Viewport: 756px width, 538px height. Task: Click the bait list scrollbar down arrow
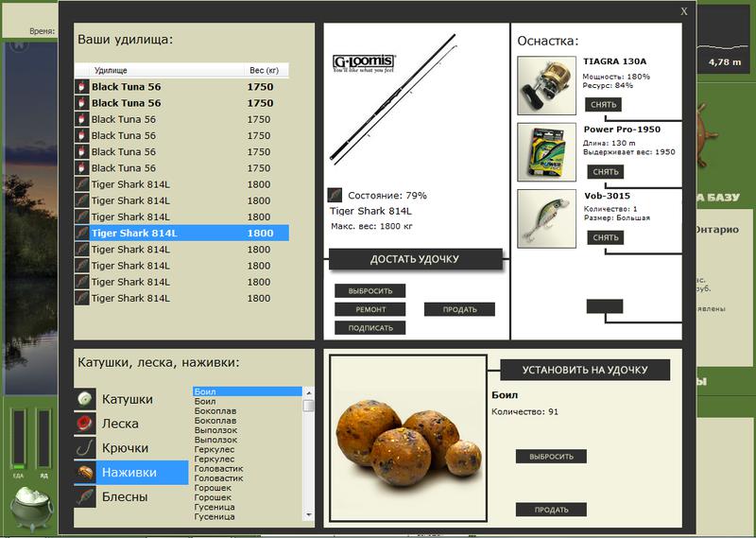309,515
